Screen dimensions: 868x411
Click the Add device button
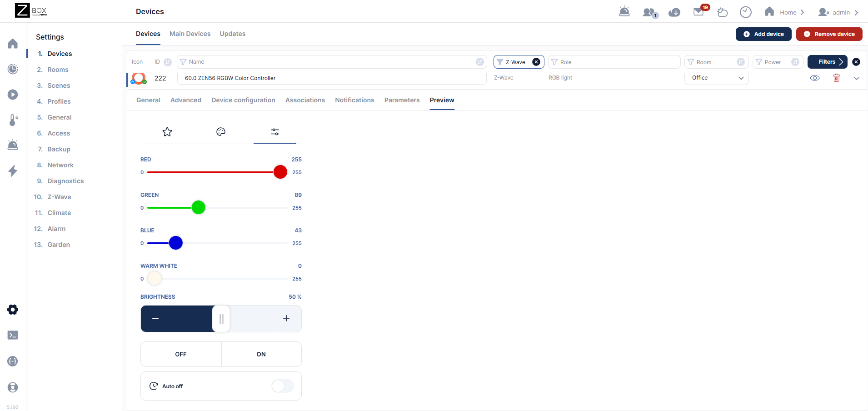(x=763, y=34)
